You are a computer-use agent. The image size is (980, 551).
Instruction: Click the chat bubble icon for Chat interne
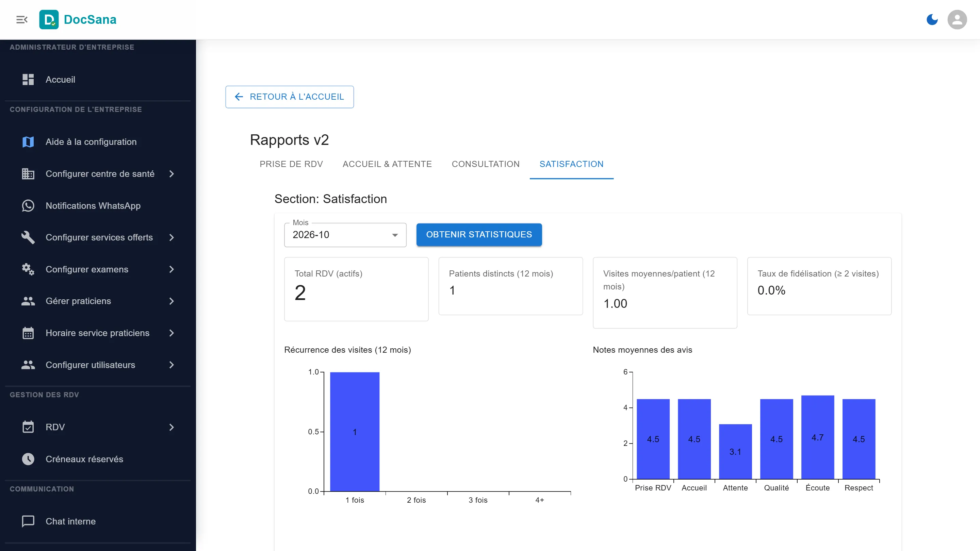point(28,521)
